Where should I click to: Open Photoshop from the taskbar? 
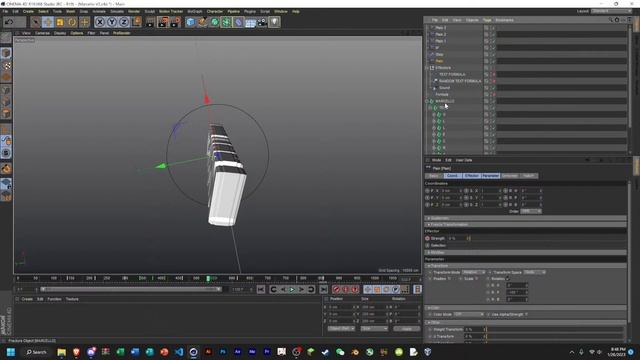tap(223, 352)
